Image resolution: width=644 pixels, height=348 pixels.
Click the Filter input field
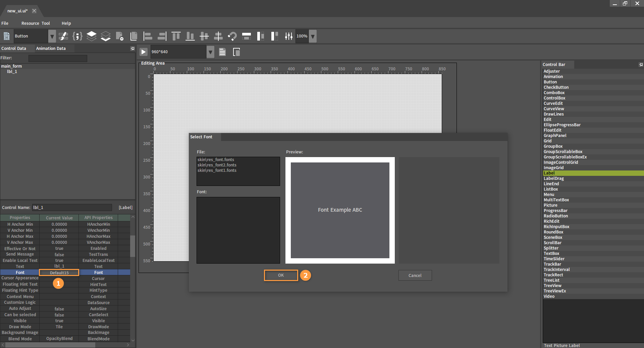pyautogui.click(x=58, y=58)
